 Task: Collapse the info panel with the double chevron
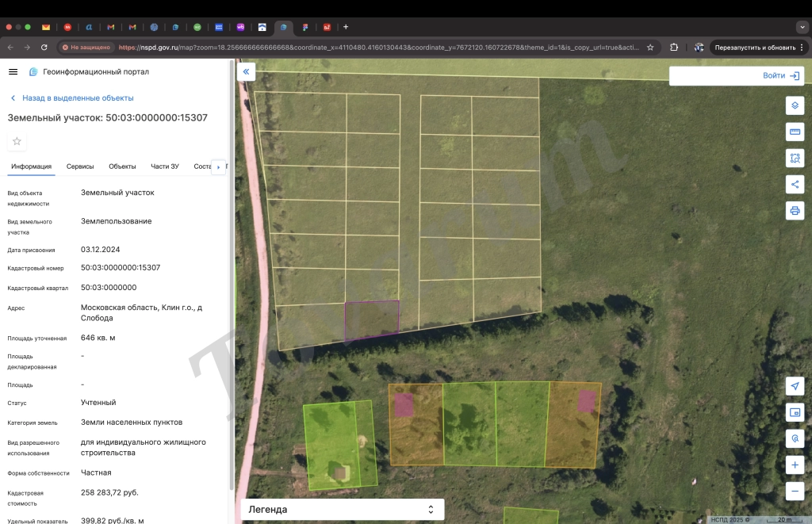(x=246, y=71)
